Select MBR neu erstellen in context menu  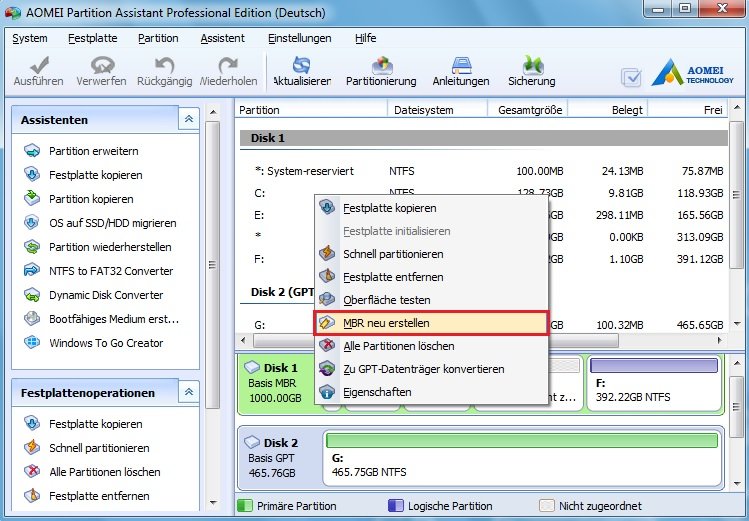431,323
